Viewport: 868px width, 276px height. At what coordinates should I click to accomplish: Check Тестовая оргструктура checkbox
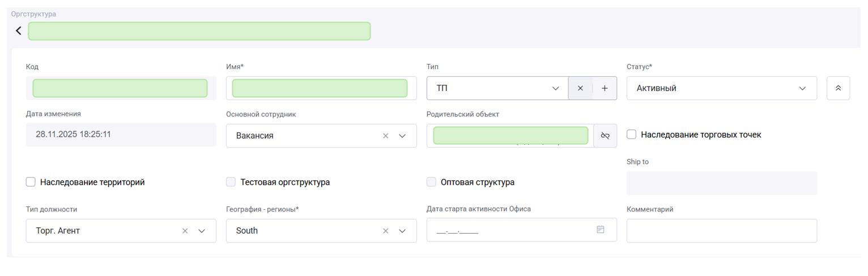point(231,182)
